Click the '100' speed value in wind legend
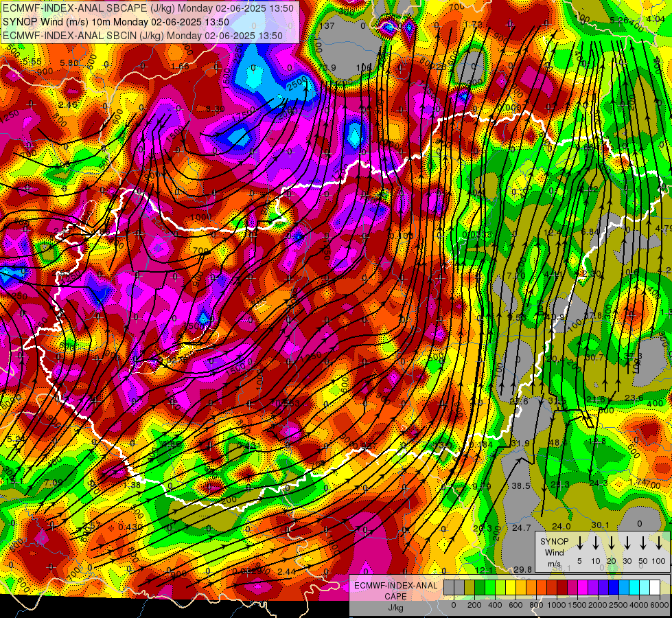 (659, 561)
